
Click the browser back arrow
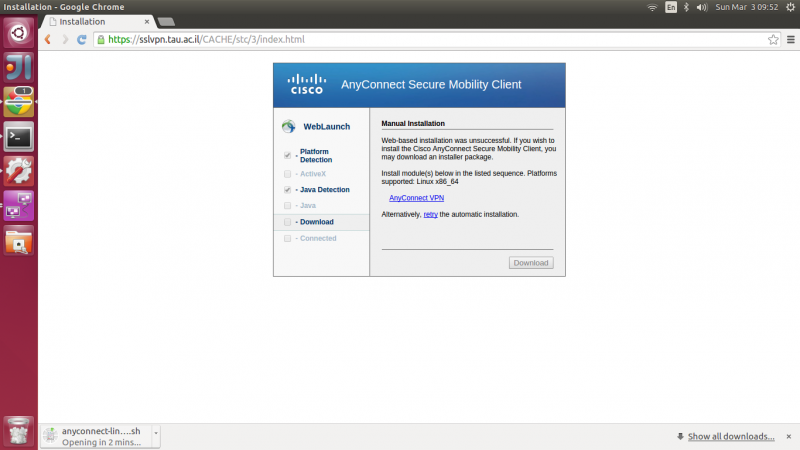(x=47, y=40)
